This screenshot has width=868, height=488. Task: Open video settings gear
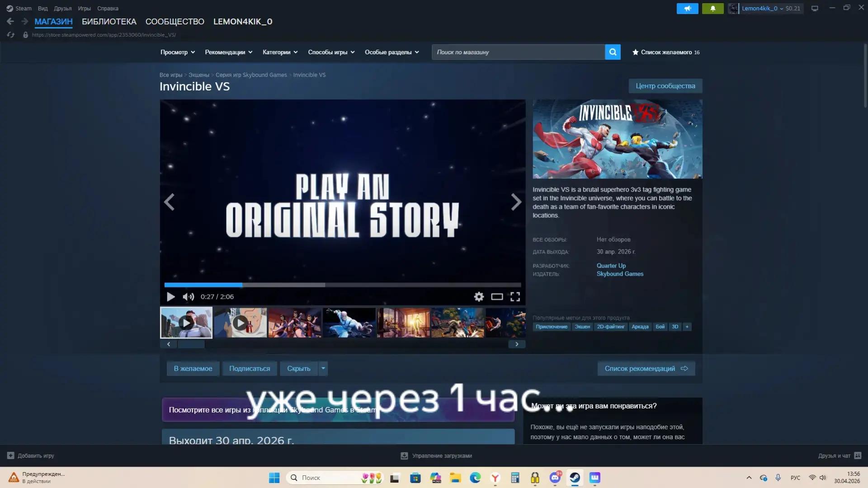(x=479, y=297)
